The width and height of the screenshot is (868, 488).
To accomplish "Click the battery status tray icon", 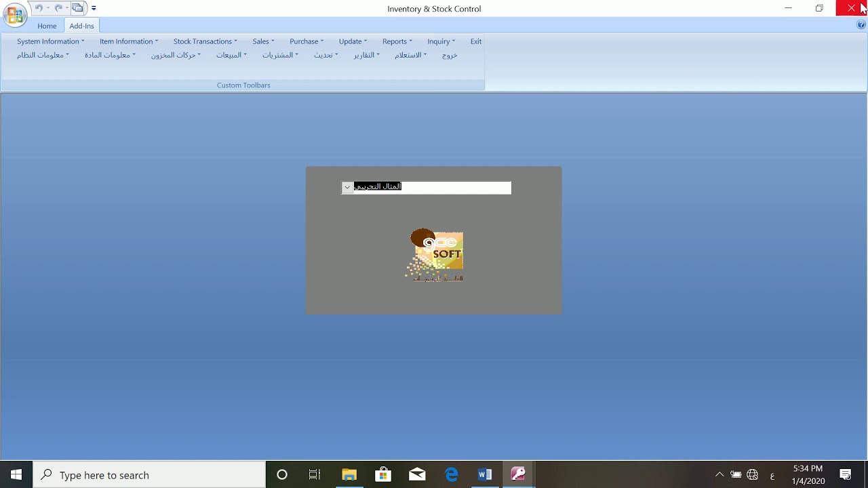I will point(736,474).
